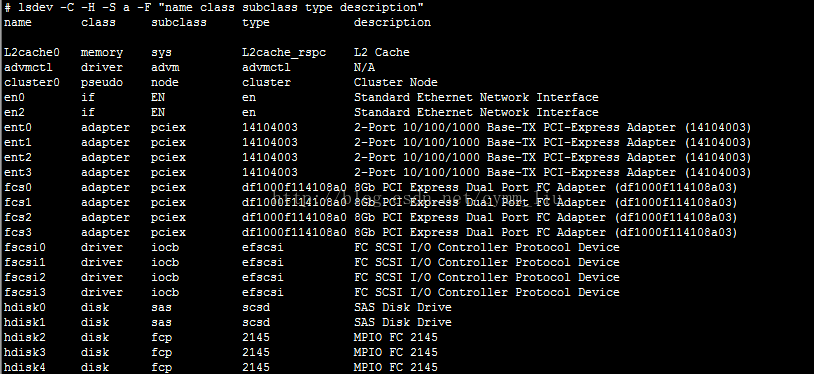Click the hdisk0 disk name
This screenshot has width=814, height=374.
click(x=24, y=308)
